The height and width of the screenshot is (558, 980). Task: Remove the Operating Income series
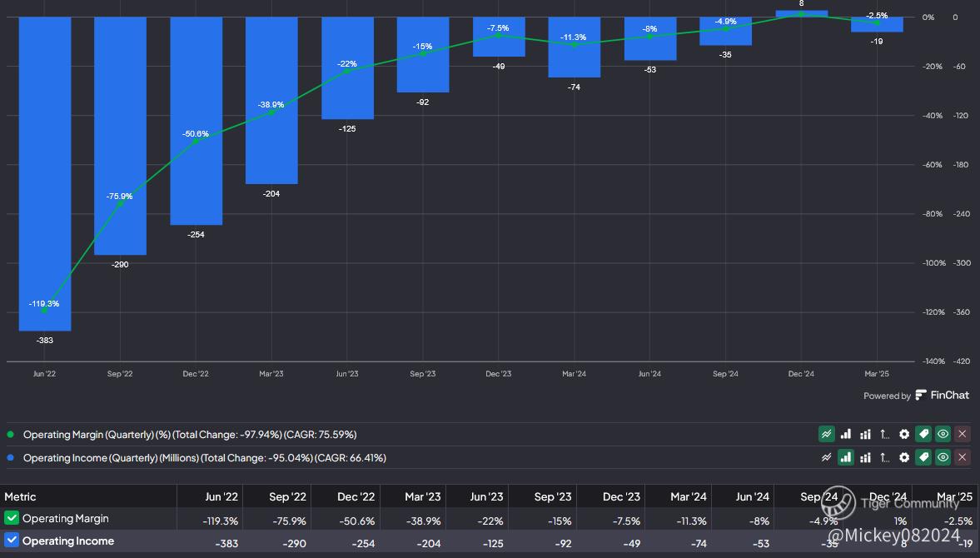tap(963, 457)
